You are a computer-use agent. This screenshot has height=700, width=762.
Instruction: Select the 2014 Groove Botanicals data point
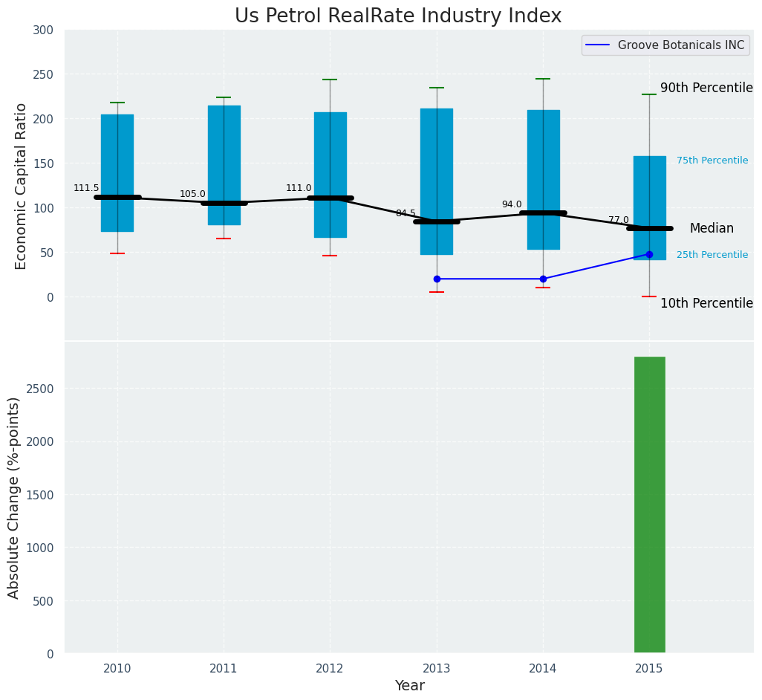[543, 279]
